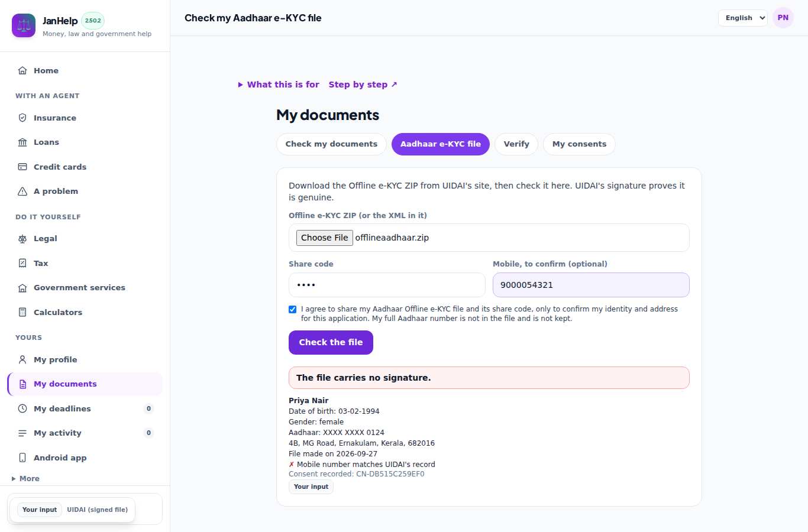Click the Insurance shield icon
The image size is (808, 532).
(22, 118)
